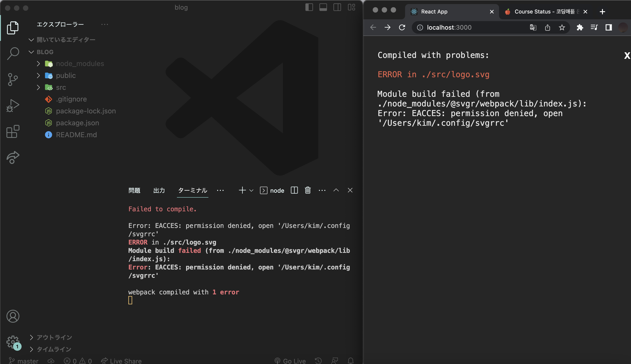The width and height of the screenshot is (631, 364).
Task: Start Live Share from status bar
Action: pos(121,361)
